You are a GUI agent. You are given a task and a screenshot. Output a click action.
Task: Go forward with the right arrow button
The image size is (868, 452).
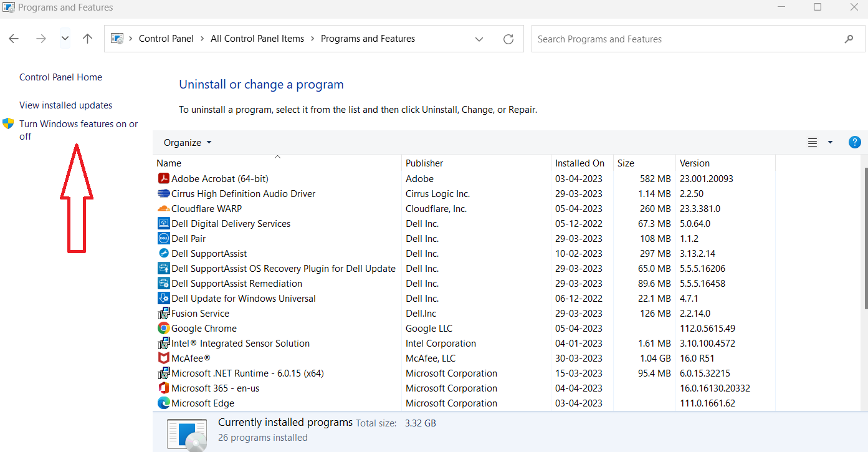click(x=41, y=39)
